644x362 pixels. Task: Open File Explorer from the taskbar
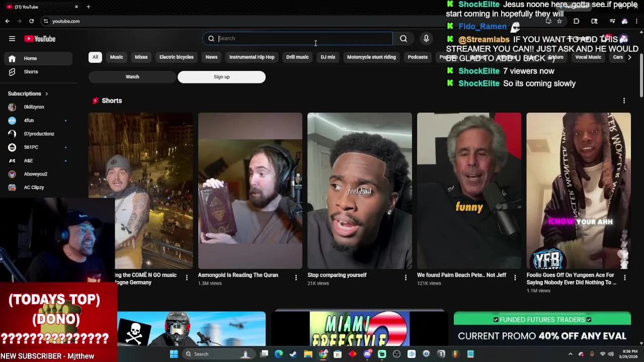click(308, 354)
